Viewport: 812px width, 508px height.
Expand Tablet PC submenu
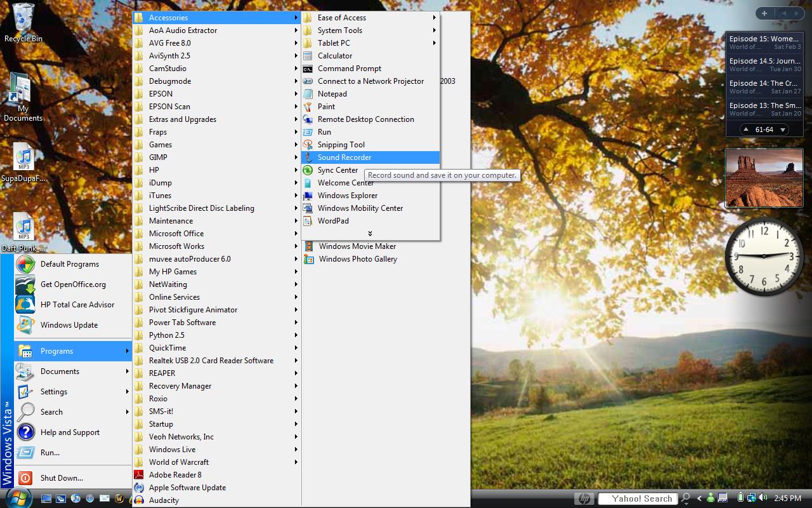[370, 43]
